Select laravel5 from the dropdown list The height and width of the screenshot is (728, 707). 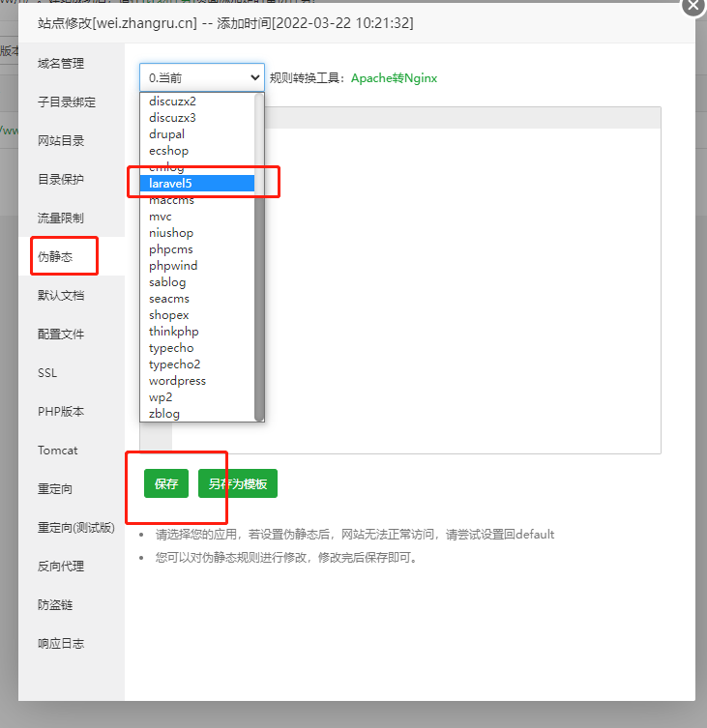coord(170,183)
